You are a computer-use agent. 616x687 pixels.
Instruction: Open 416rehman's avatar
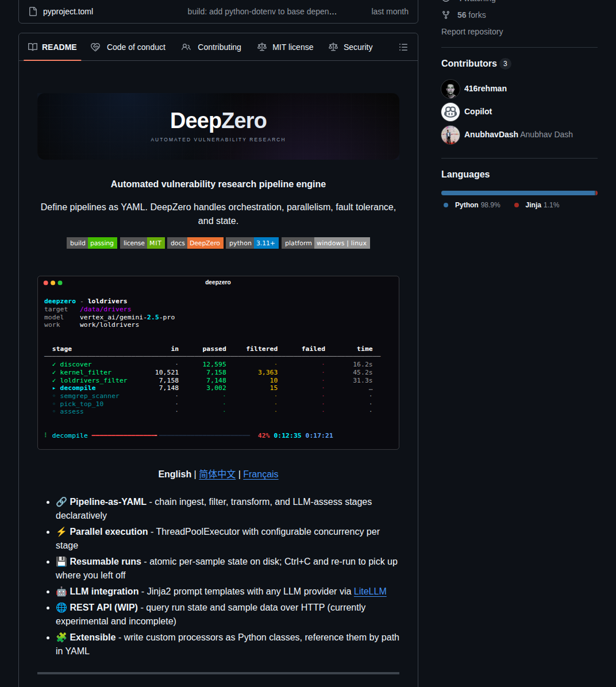(451, 89)
